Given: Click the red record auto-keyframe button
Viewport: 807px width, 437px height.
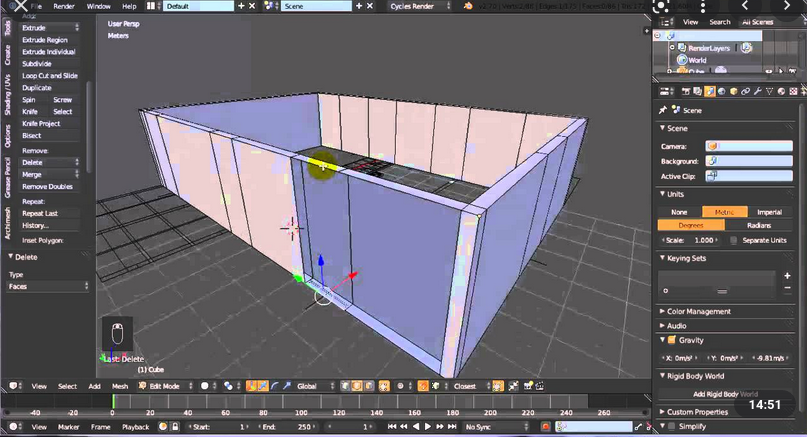Looking at the screenshot, I should (545, 427).
